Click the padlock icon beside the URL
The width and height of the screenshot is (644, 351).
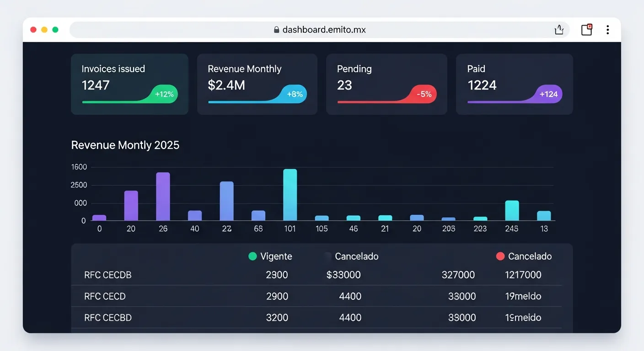[276, 30]
